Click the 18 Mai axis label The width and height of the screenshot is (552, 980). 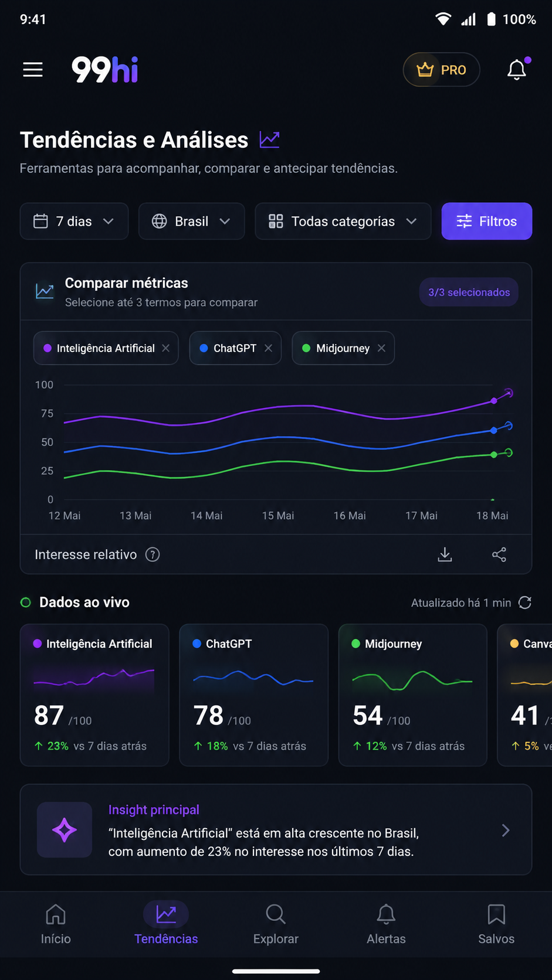tap(492, 516)
